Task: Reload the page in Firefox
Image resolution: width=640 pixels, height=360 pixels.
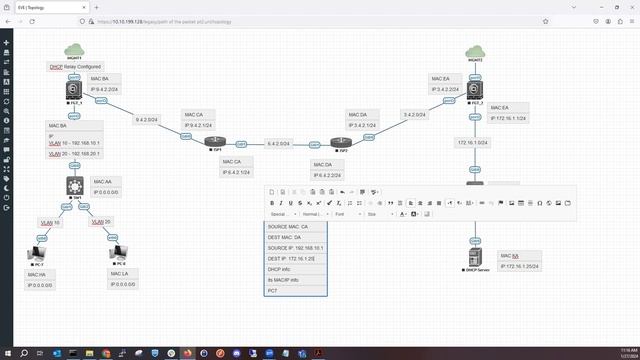Action: 32,21
